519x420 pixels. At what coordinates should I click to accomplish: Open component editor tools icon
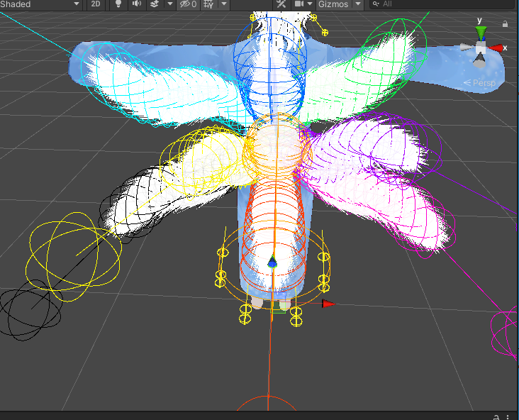click(x=281, y=4)
